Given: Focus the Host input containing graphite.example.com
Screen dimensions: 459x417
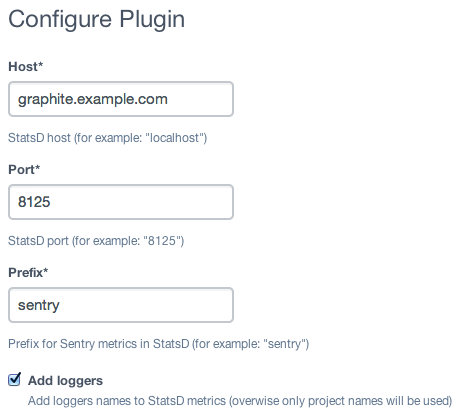Looking at the screenshot, I should 121,99.
